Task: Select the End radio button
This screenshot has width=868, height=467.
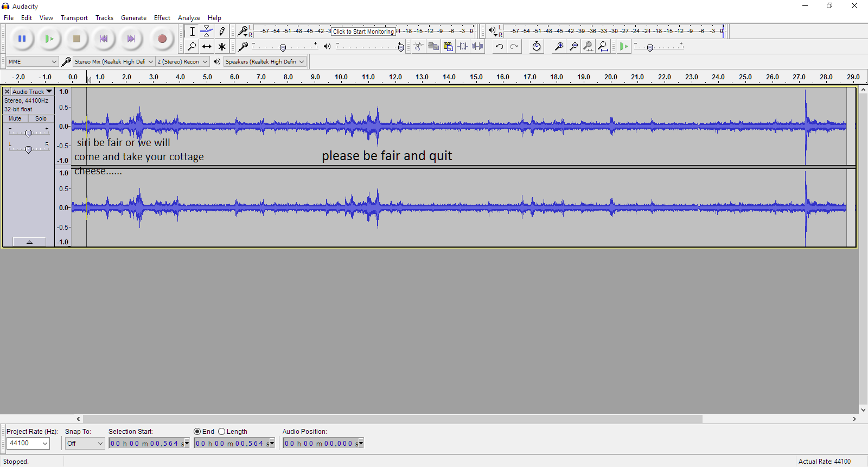Action: point(197,432)
